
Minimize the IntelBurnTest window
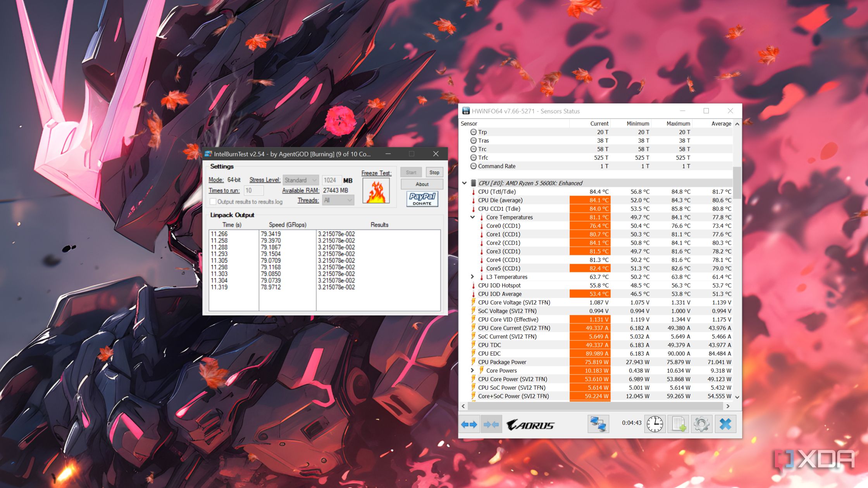coord(388,154)
